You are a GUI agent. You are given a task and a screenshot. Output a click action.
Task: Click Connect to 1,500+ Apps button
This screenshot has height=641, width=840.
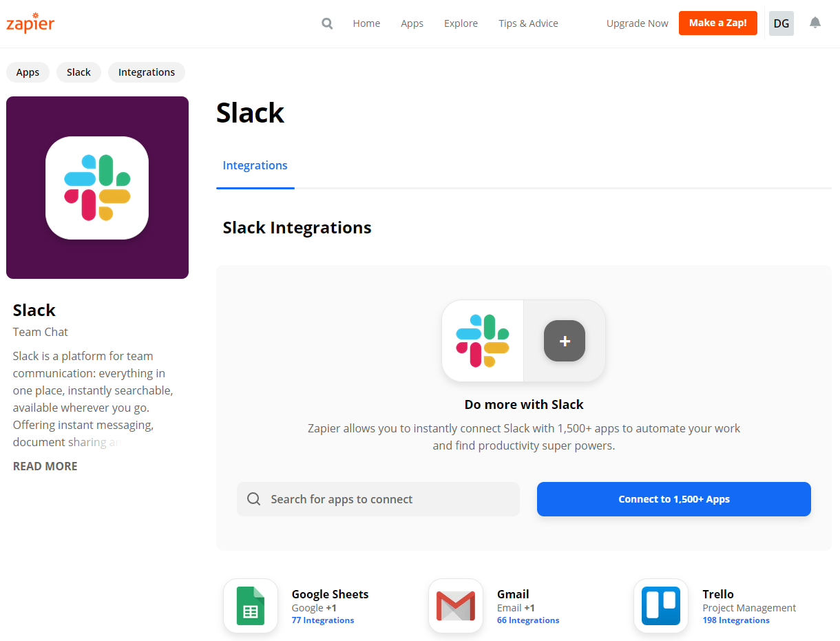tap(674, 499)
